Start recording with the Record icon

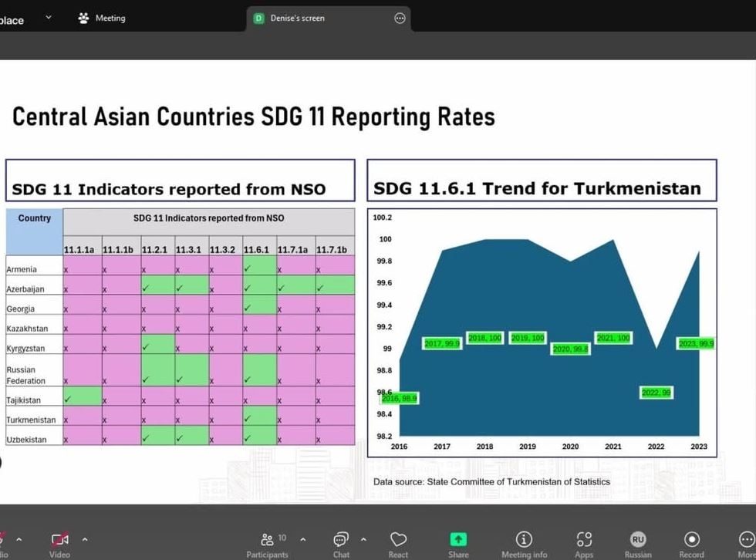[x=692, y=540]
